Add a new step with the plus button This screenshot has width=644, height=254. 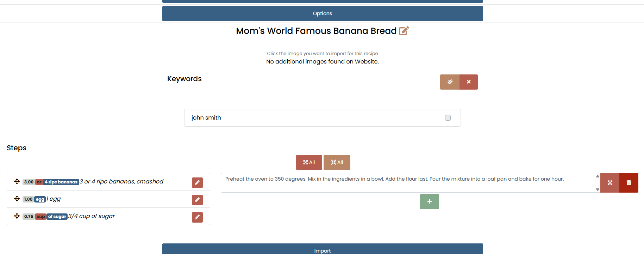[430, 201]
